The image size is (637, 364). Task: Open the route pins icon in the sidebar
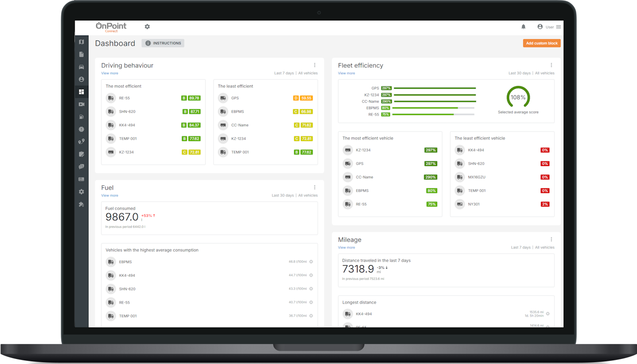point(82,142)
